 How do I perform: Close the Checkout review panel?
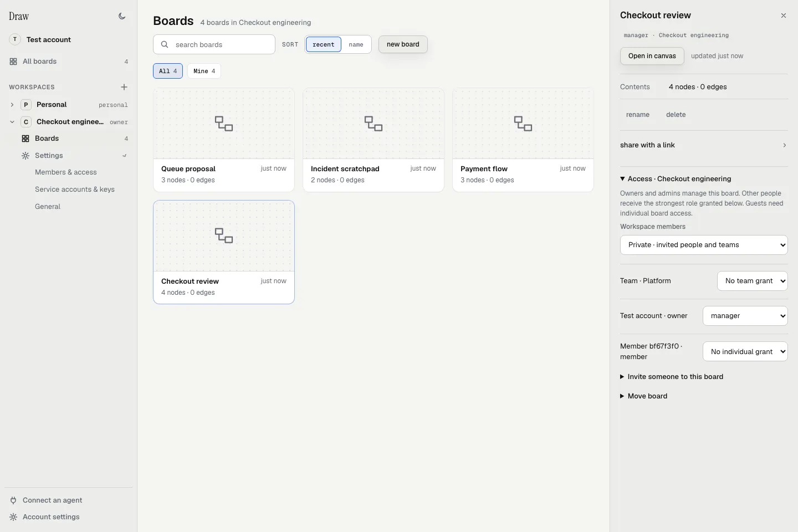tap(784, 16)
